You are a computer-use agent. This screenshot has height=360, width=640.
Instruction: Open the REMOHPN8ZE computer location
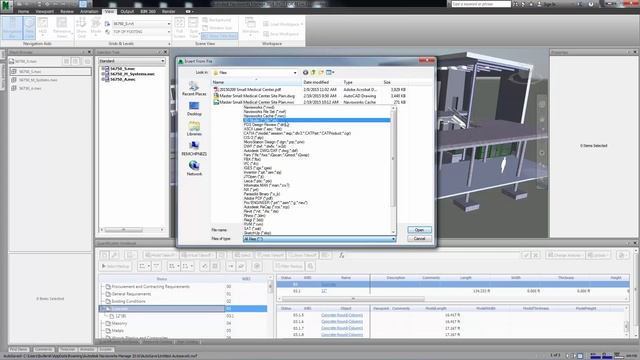coord(194,149)
